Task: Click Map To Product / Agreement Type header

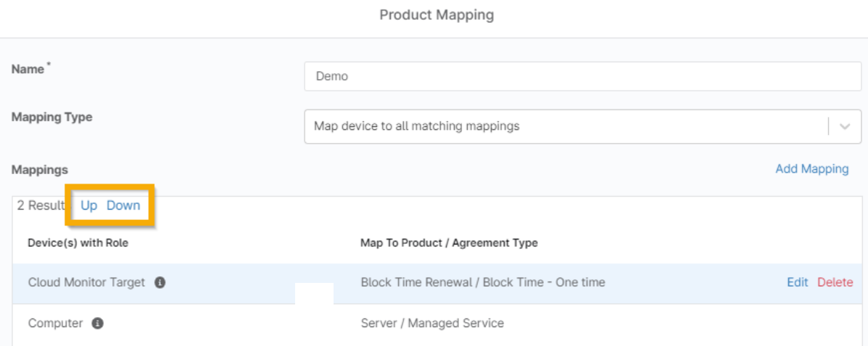Action: pyautogui.click(x=449, y=243)
